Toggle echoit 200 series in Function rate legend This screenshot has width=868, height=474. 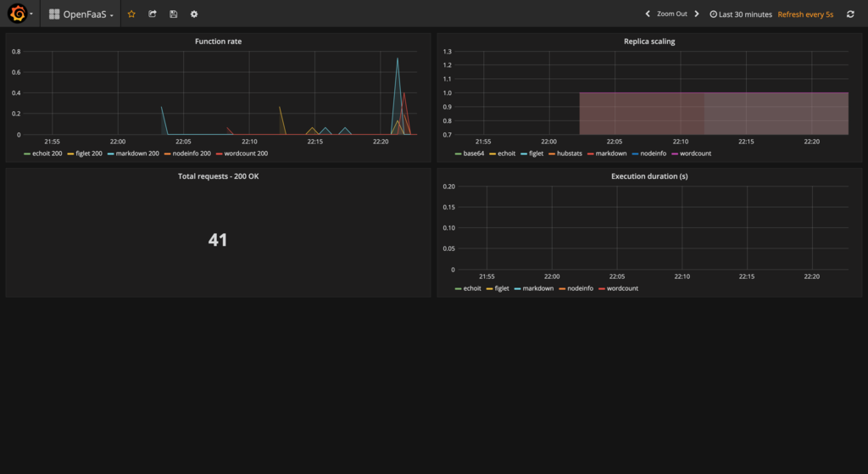43,153
